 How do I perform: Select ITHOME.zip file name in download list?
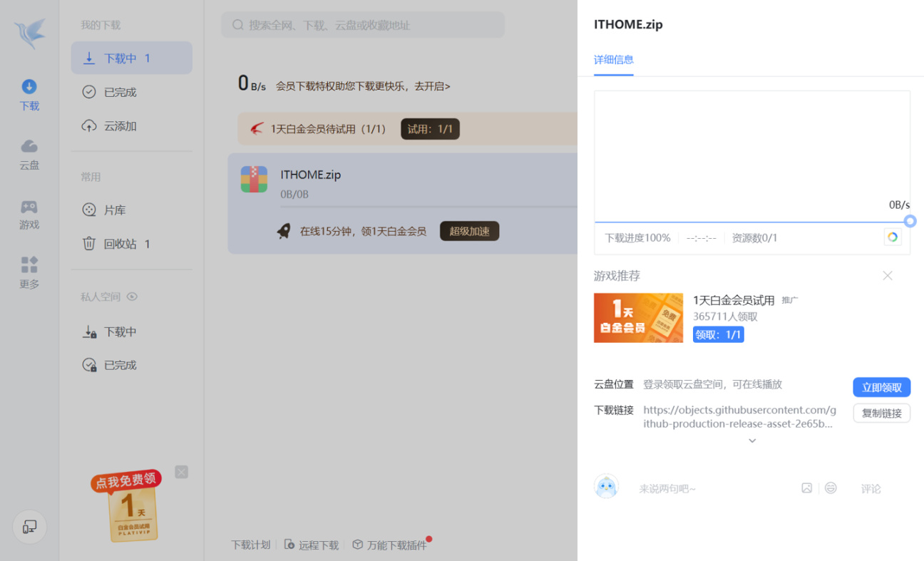point(311,175)
